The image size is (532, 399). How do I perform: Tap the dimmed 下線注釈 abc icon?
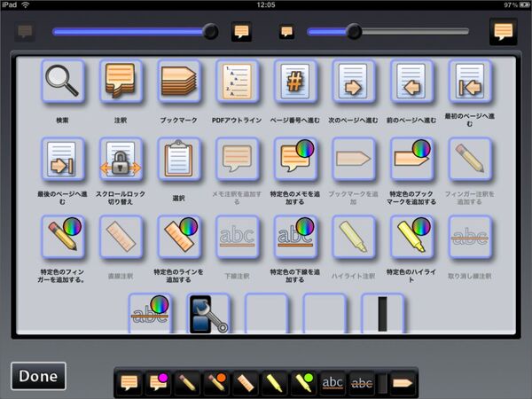pyautogui.click(x=237, y=237)
